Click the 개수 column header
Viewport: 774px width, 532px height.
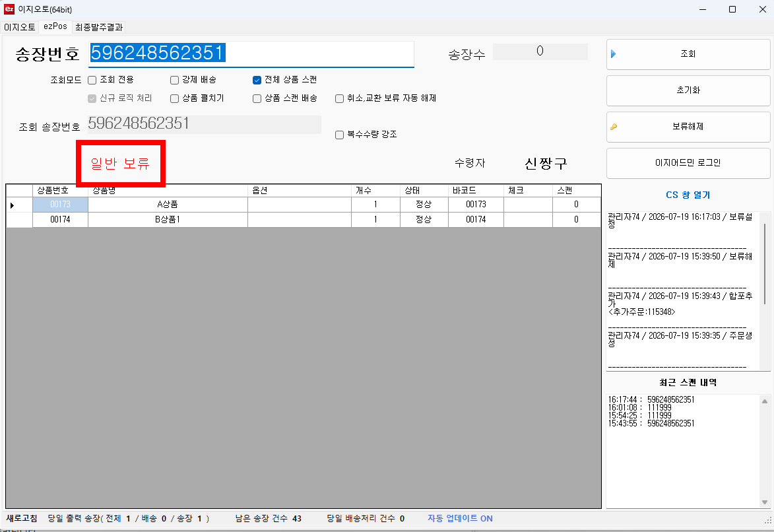coord(375,191)
